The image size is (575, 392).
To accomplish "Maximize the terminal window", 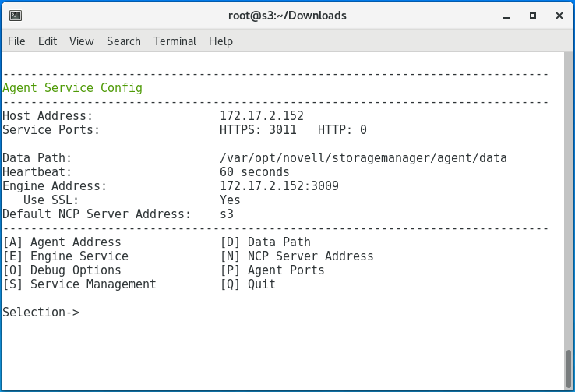I will pyautogui.click(x=533, y=16).
